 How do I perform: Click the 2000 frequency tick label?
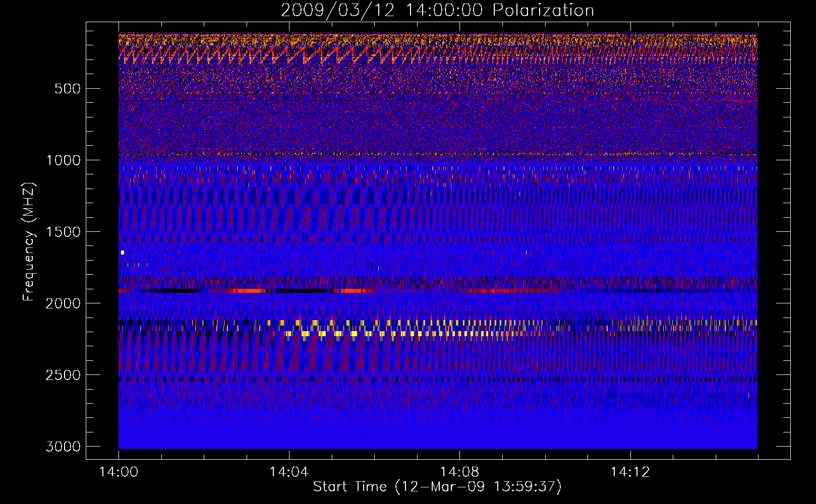pyautogui.click(x=63, y=303)
